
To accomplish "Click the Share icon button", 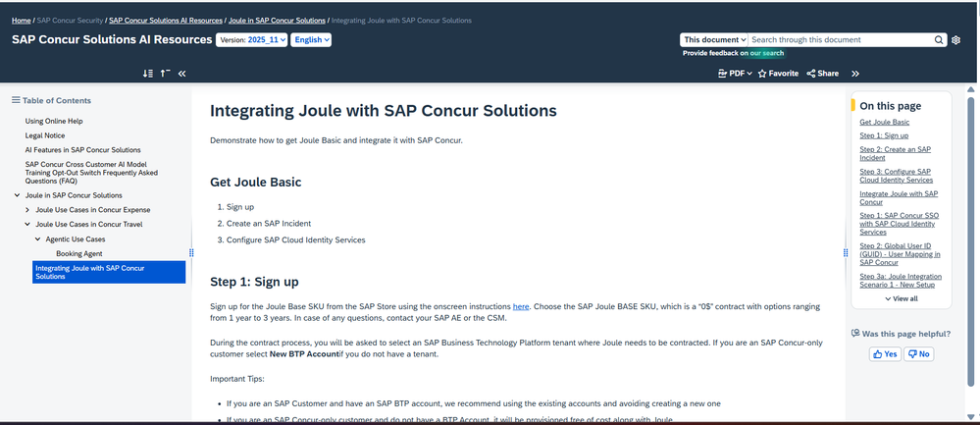I will tap(822, 74).
